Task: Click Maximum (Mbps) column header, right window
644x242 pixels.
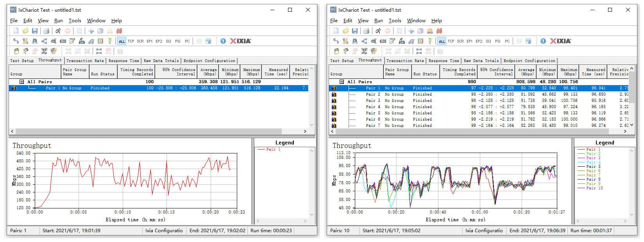Action: coord(568,72)
